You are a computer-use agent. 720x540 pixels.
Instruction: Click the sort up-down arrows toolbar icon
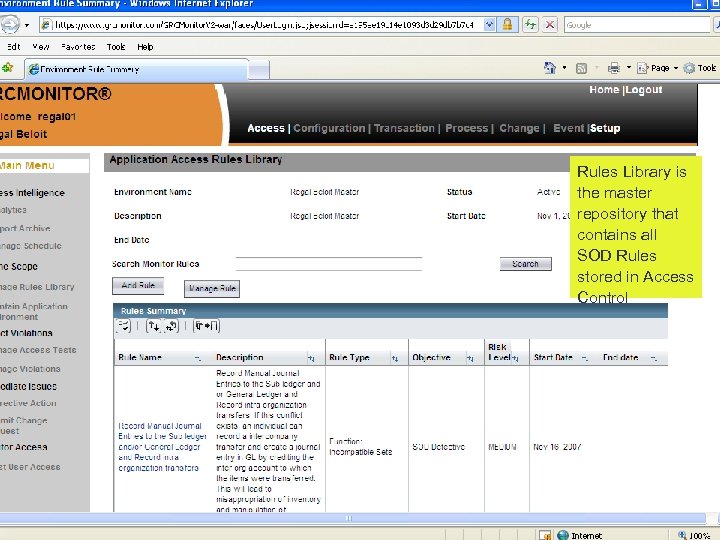[x=153, y=326]
